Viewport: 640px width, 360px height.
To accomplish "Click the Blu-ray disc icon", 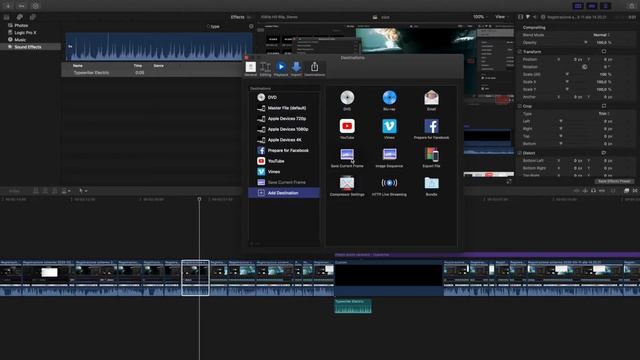I will click(389, 98).
